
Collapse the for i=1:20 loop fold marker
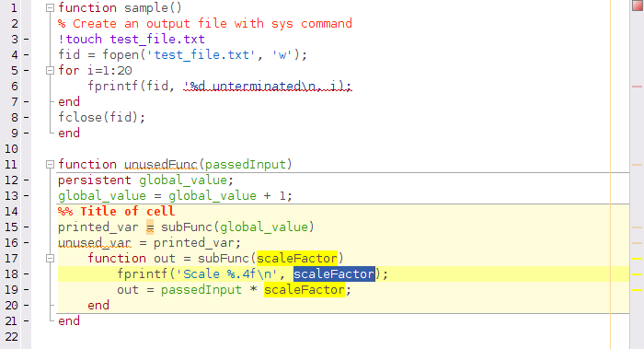[50, 70]
